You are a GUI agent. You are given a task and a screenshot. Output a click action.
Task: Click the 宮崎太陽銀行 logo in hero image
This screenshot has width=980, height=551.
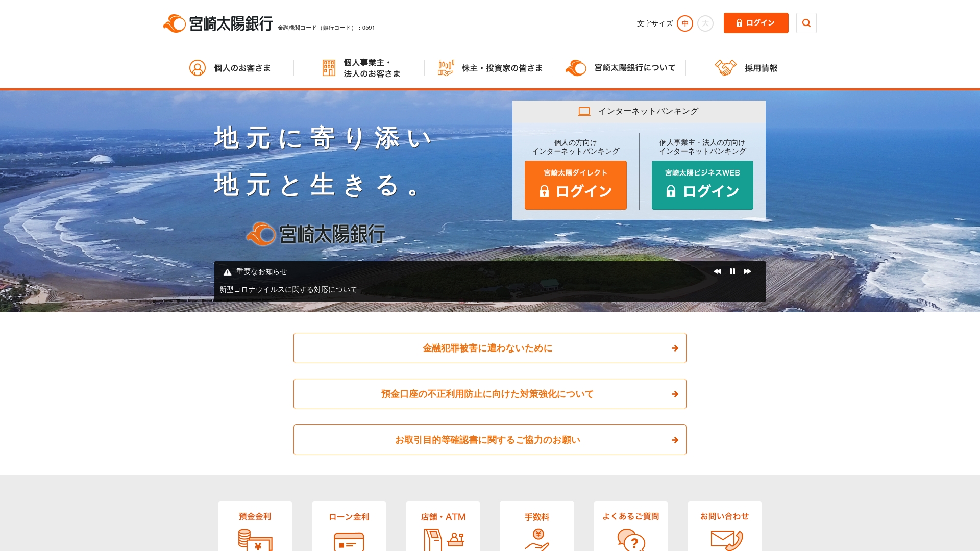[315, 234]
